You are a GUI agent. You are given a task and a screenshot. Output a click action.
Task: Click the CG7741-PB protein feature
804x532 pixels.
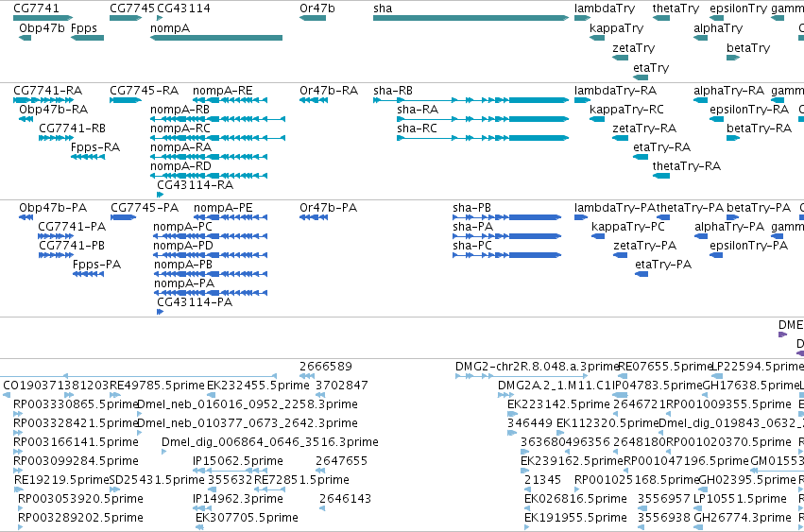[56, 255]
